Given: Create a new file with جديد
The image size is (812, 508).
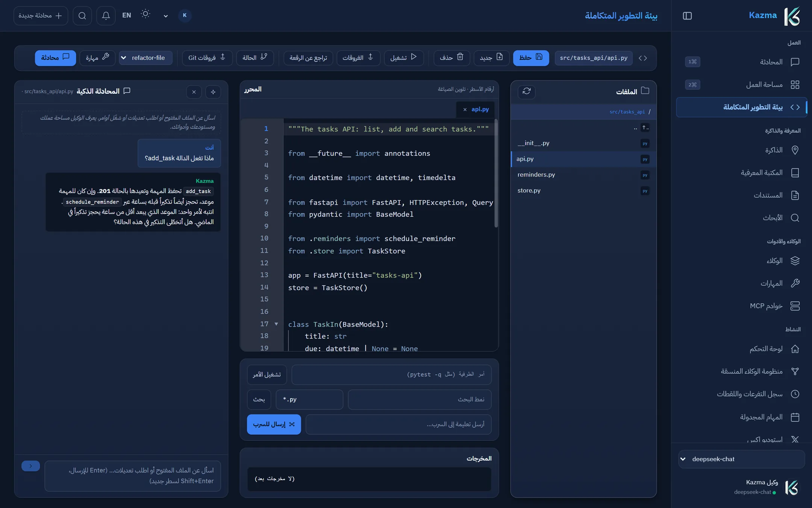Looking at the screenshot, I should coord(491,58).
